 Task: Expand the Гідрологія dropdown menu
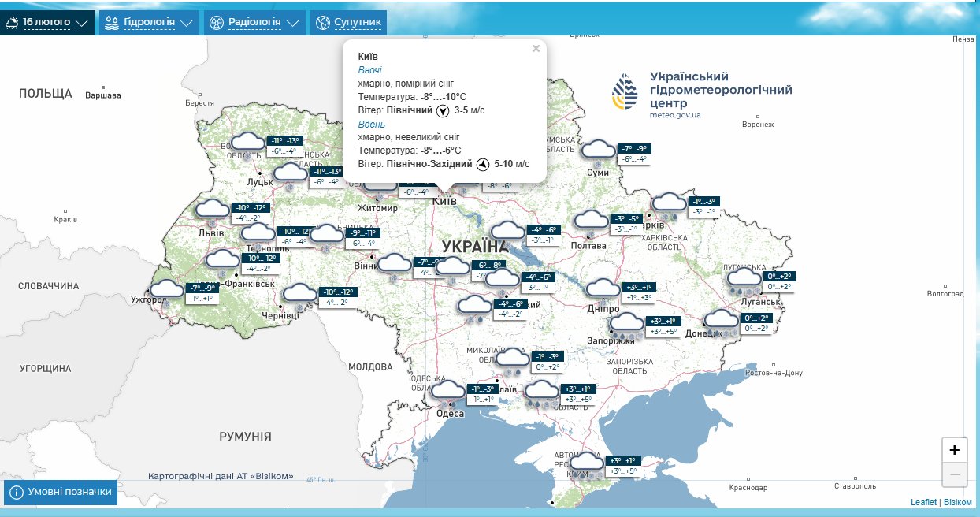click(148, 23)
